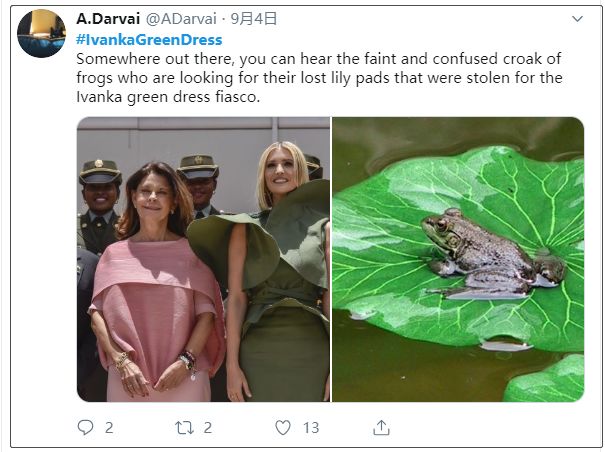Open the tweet date 9月4日
The image size is (605, 452).
(x=253, y=19)
